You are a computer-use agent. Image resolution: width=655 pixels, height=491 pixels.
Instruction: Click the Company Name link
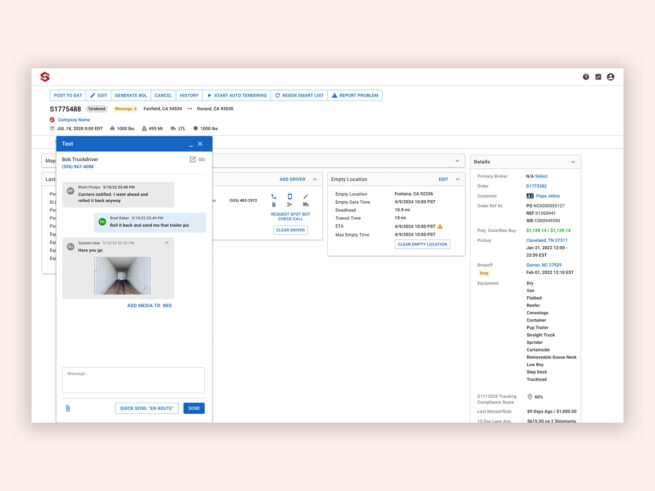pyautogui.click(x=74, y=120)
